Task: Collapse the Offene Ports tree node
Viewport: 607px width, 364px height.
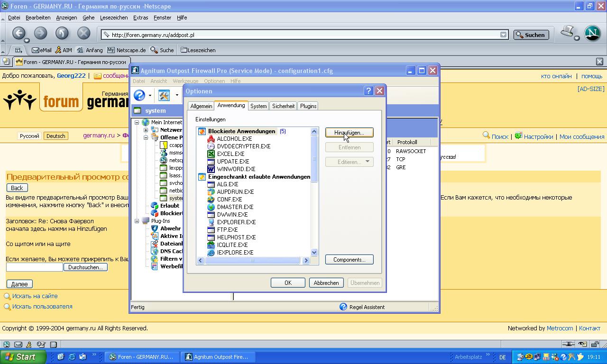Action: (146, 137)
